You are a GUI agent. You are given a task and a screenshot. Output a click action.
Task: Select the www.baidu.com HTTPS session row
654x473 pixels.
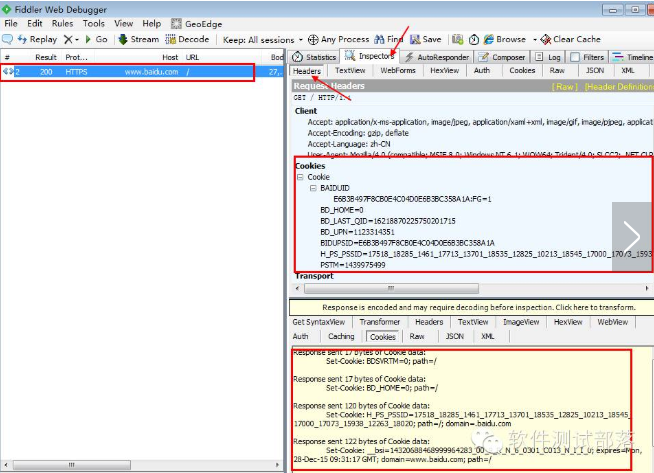140,72
